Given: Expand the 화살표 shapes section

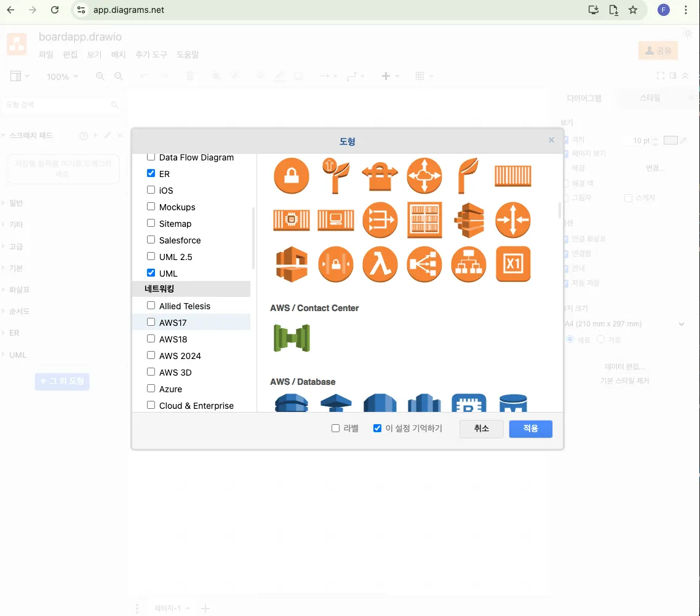Looking at the screenshot, I should [19, 290].
